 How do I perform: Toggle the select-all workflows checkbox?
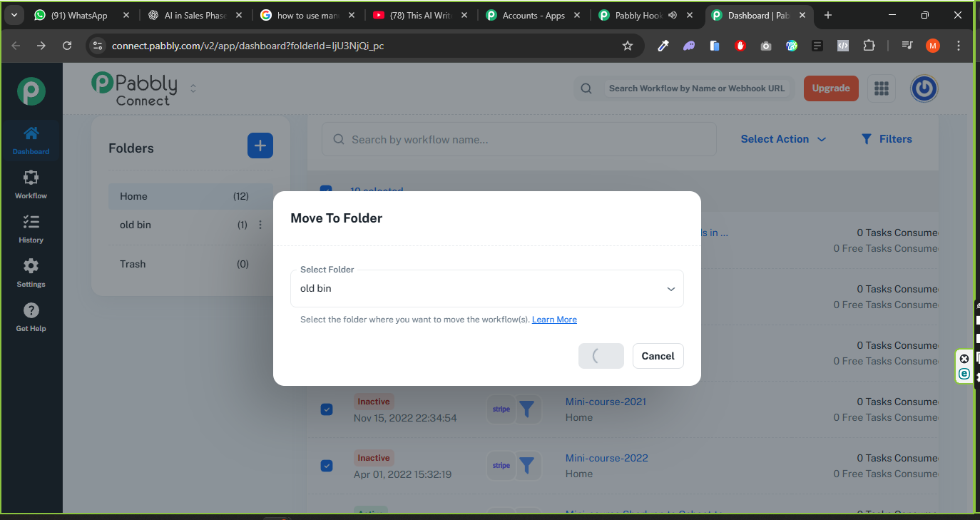(326, 190)
